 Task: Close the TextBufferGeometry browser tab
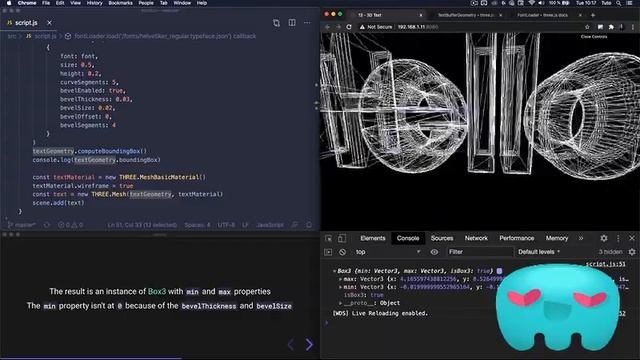coord(500,15)
